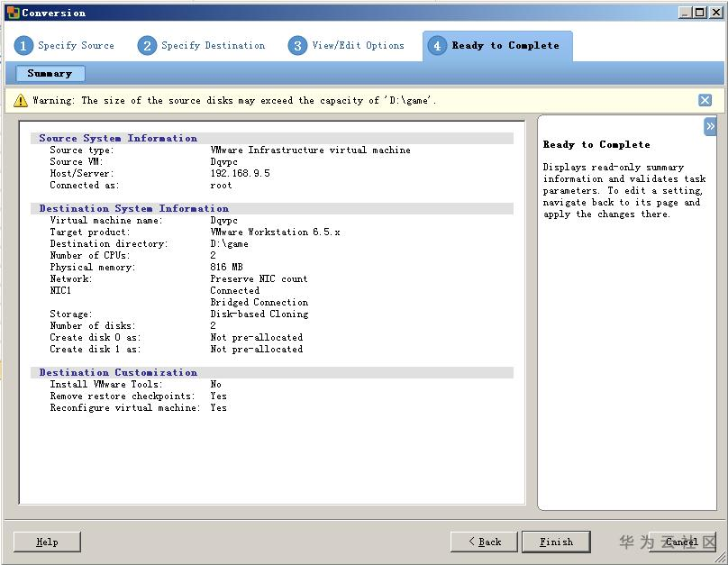Click the 'Connected' NIC1 status value
The height and width of the screenshot is (565, 728).
point(235,291)
